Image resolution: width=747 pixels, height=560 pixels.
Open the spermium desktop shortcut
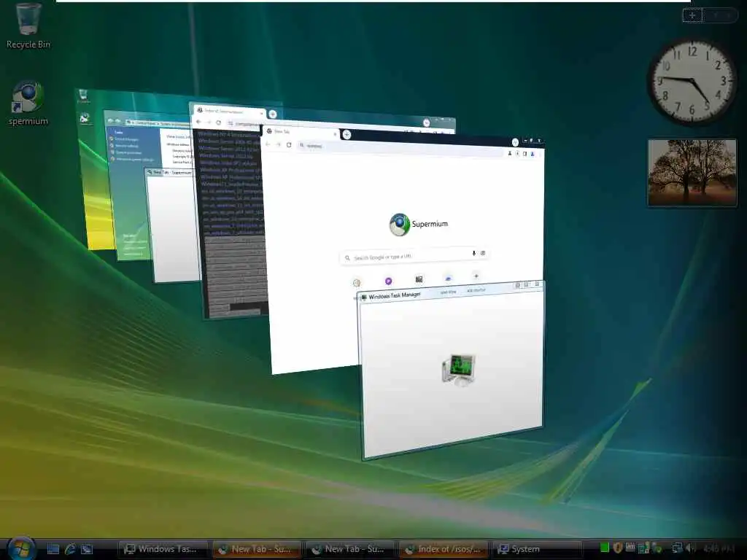tap(28, 103)
